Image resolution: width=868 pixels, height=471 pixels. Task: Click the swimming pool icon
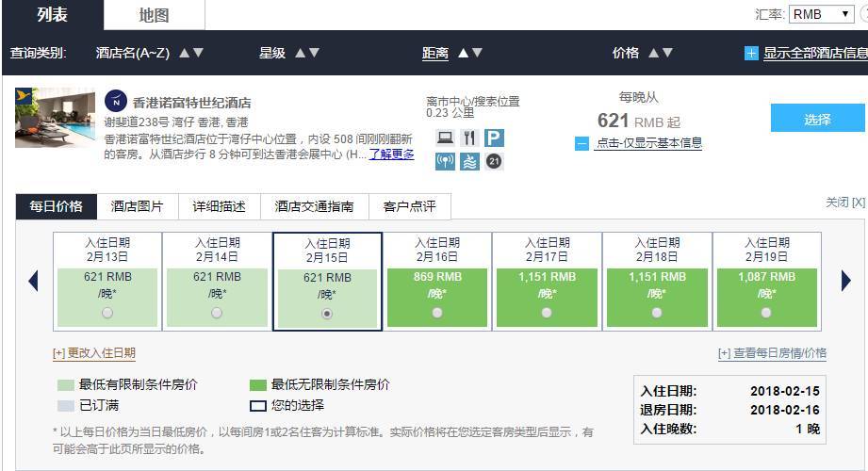(469, 162)
